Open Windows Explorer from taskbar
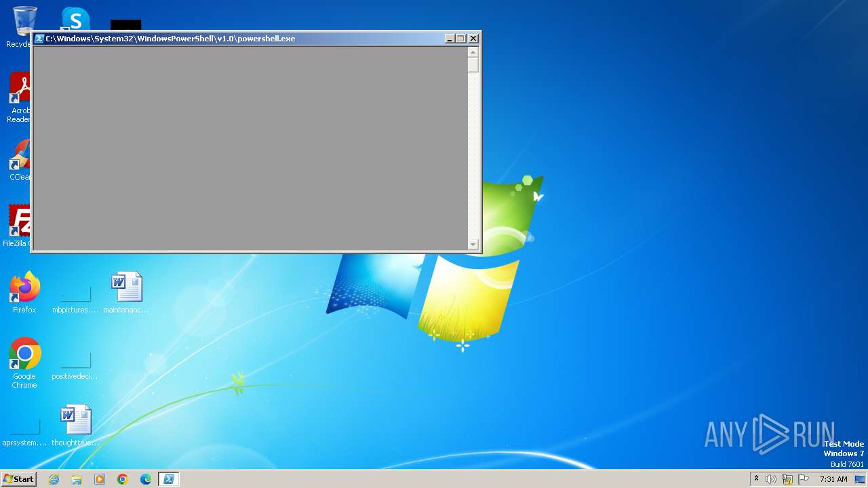Image resolution: width=868 pixels, height=488 pixels. [77, 479]
